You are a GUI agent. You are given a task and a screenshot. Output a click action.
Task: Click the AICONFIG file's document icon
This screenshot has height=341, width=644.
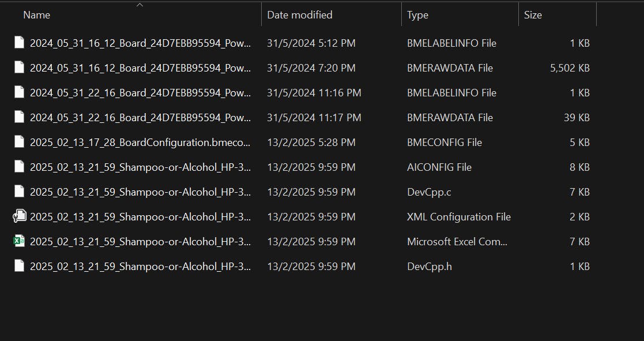pos(19,167)
